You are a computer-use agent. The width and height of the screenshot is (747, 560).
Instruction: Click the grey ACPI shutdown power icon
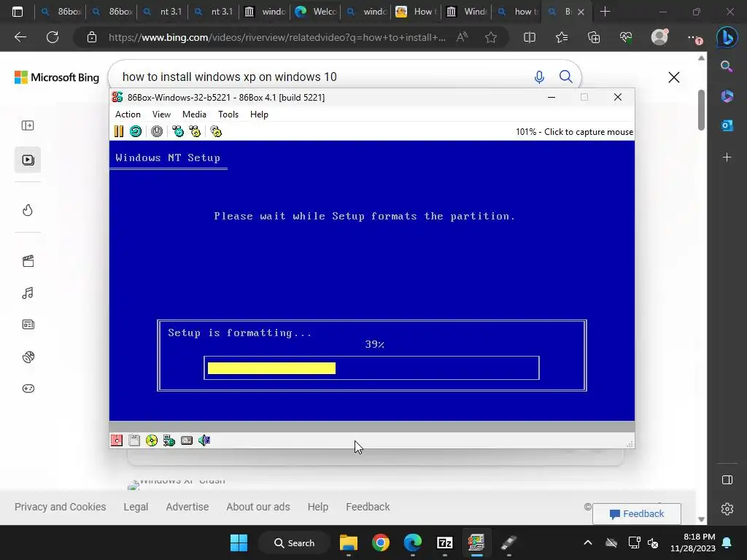click(157, 131)
